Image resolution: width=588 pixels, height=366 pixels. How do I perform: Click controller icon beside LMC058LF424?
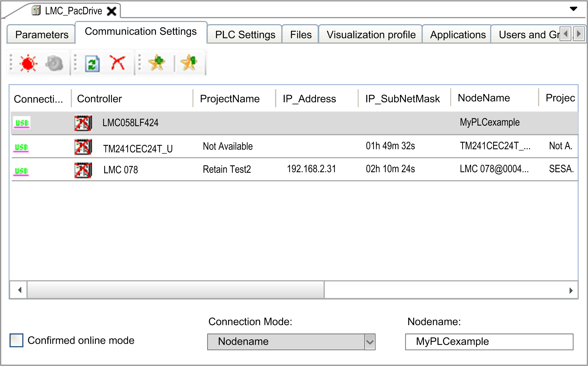pyautogui.click(x=83, y=123)
